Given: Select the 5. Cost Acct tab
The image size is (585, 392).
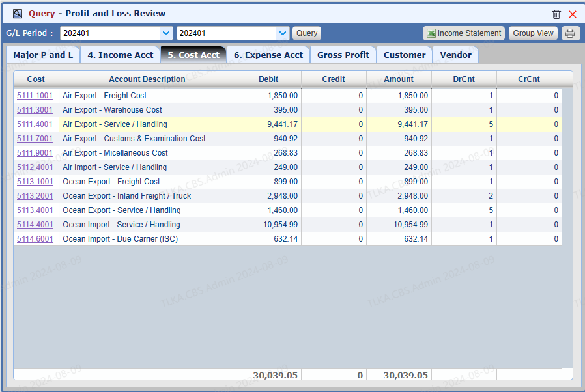Looking at the screenshot, I should 193,55.
